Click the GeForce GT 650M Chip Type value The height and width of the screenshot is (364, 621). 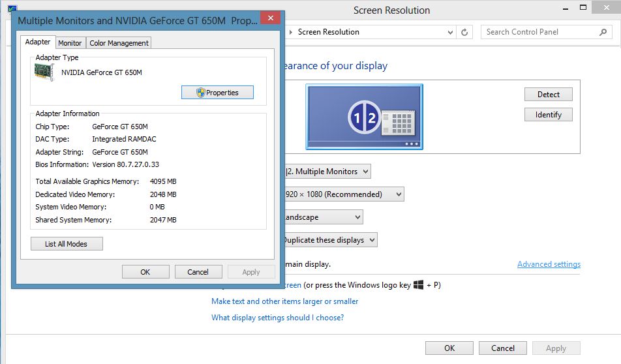click(120, 127)
